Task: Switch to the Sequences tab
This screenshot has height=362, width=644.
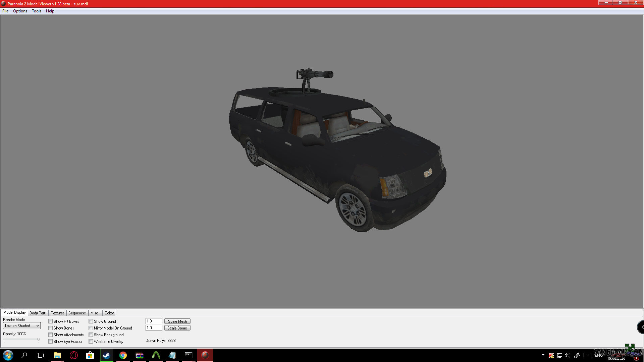Action: click(x=77, y=313)
